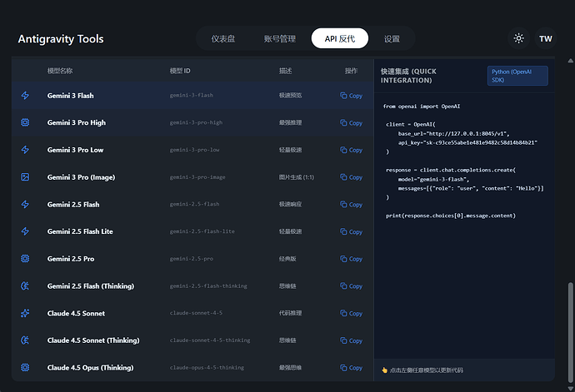Screen dimensions: 575x392
Task: Toggle the light/dark theme sun icon
Action: click(x=518, y=38)
